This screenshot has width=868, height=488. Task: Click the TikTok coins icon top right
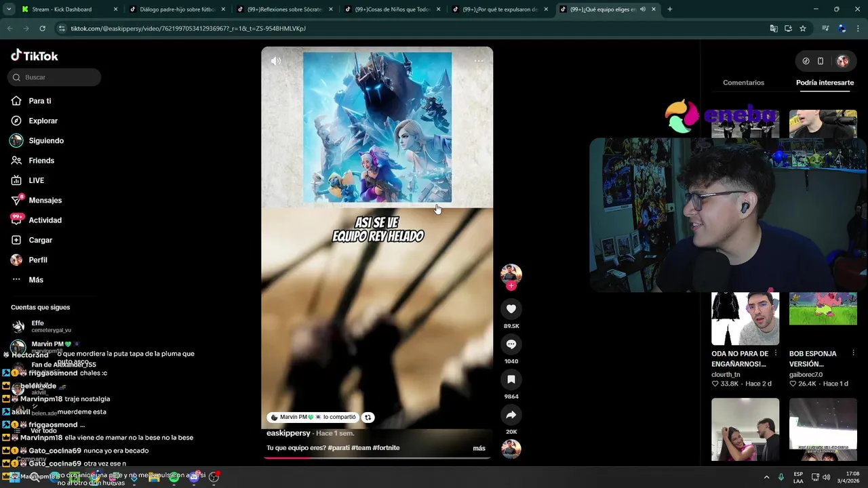coord(806,61)
